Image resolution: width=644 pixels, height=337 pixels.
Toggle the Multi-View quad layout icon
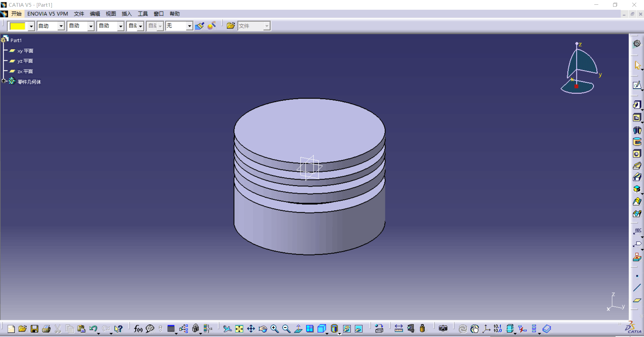[x=310, y=329]
